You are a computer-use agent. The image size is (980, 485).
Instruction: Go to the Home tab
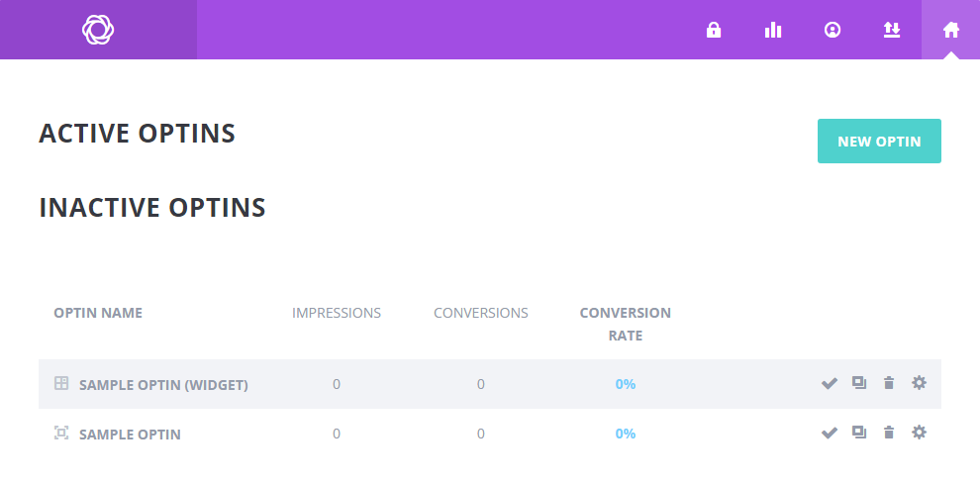(951, 30)
